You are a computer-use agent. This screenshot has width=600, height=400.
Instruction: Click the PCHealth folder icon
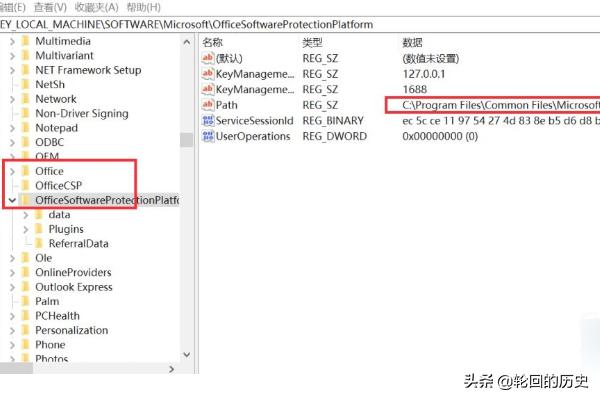coord(25,316)
